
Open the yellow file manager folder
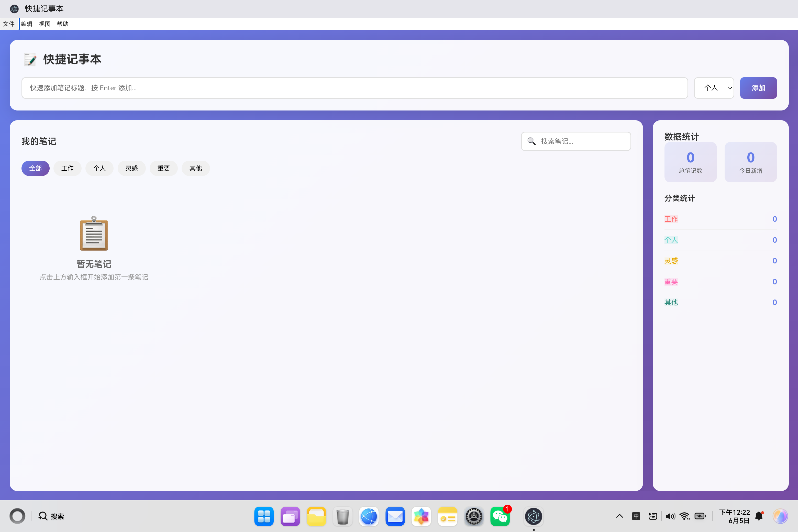(x=316, y=516)
